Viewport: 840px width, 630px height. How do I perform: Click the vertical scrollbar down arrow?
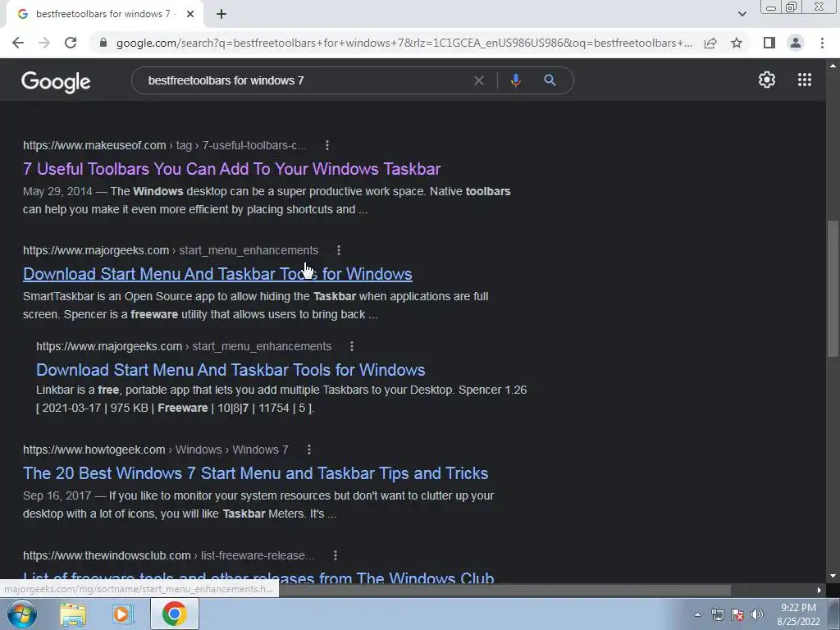pyautogui.click(x=833, y=576)
